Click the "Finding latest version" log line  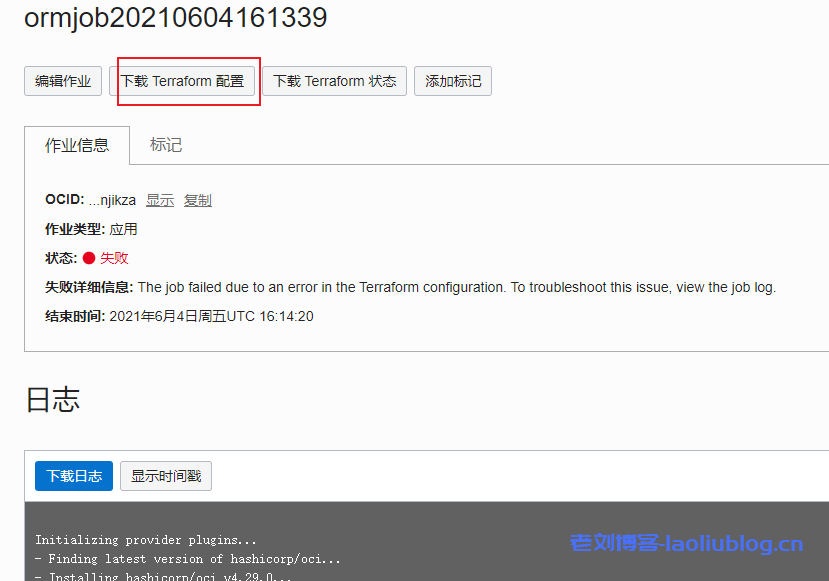tap(188, 559)
